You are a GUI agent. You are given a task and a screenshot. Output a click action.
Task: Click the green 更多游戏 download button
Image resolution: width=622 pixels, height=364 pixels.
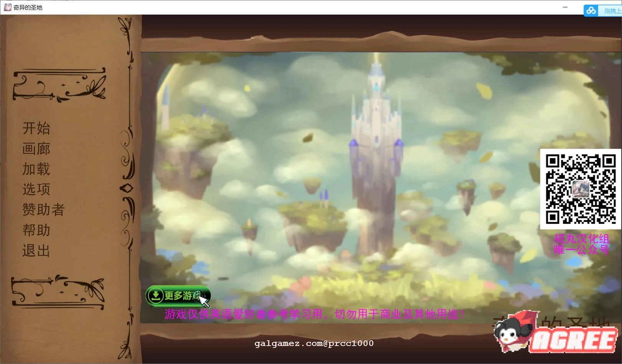point(178,296)
